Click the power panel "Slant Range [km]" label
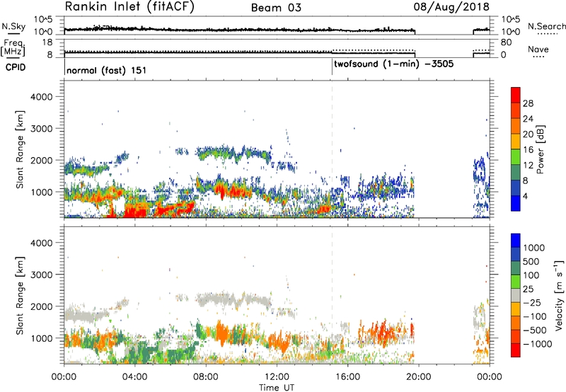Screen dimensions: 566x392 click(20, 149)
